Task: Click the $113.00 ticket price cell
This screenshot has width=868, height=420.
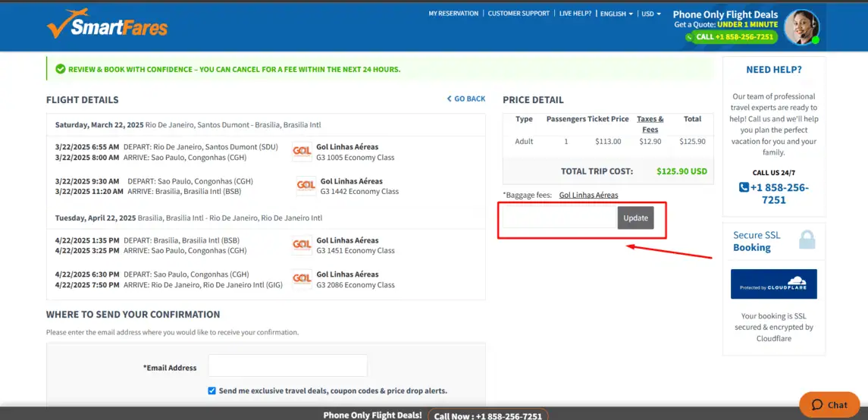Action: (x=608, y=141)
